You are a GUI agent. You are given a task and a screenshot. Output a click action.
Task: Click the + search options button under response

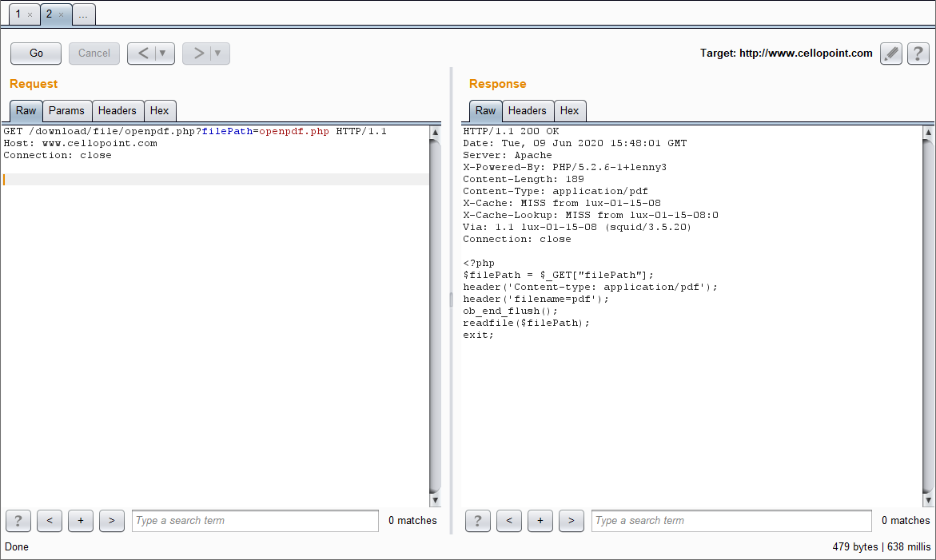[540, 521]
